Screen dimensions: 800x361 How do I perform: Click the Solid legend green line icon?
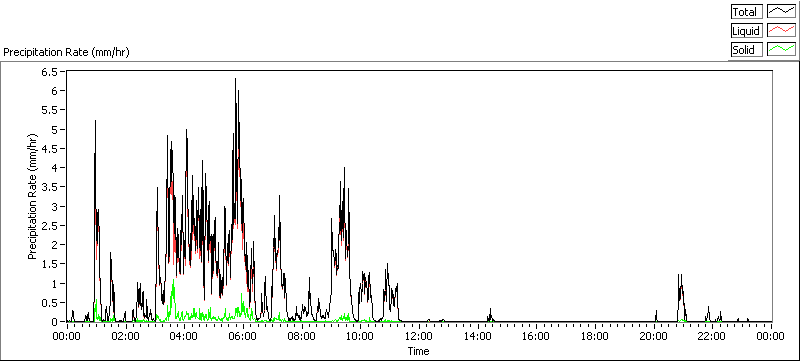click(x=781, y=49)
